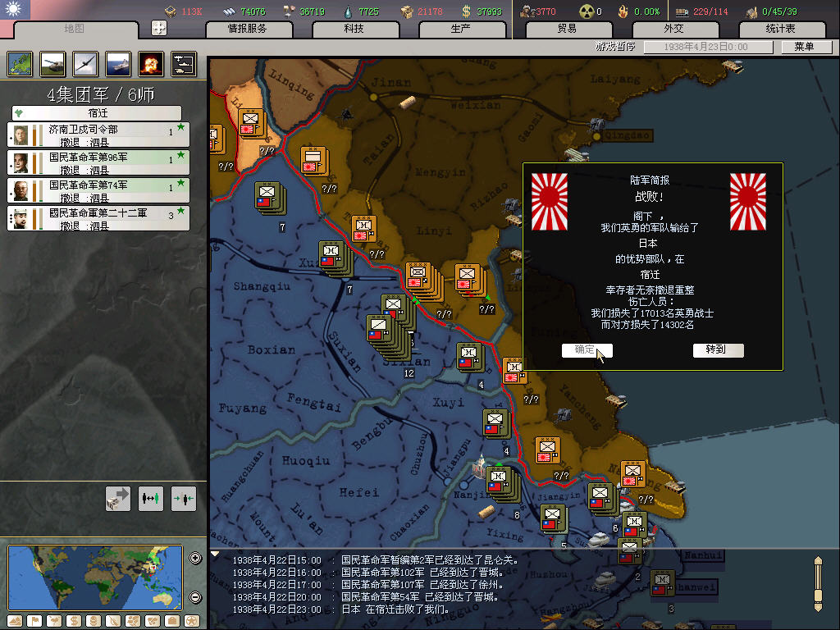The image size is (840, 630).
Task: Click 转到 to jump to the battle
Action: pyautogui.click(x=718, y=349)
